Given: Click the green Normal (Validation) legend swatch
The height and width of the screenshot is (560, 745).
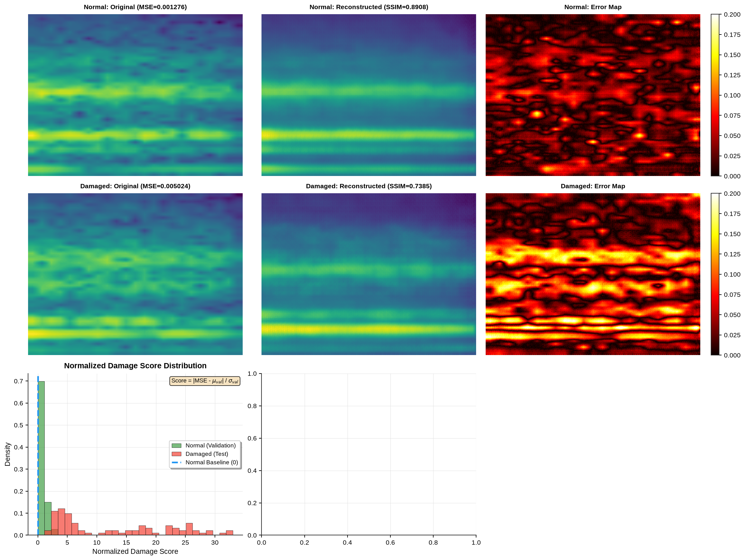Looking at the screenshot, I should click(x=176, y=446).
